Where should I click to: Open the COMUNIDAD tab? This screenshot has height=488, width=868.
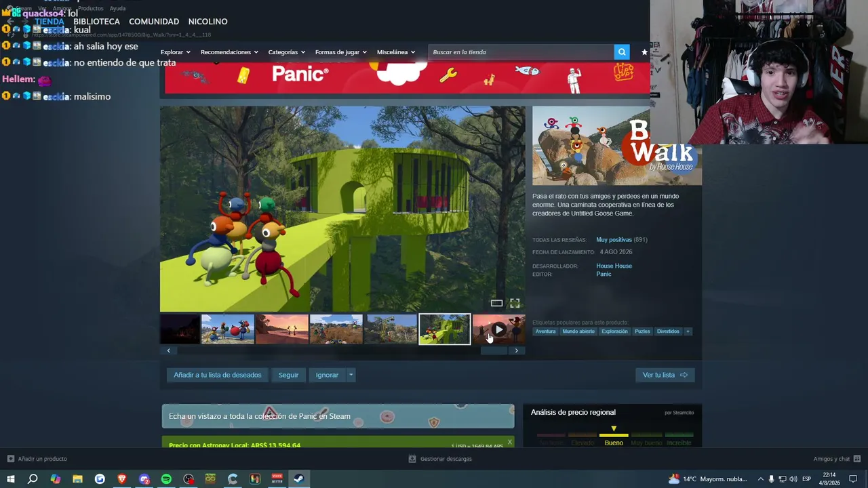pyautogui.click(x=154, y=22)
